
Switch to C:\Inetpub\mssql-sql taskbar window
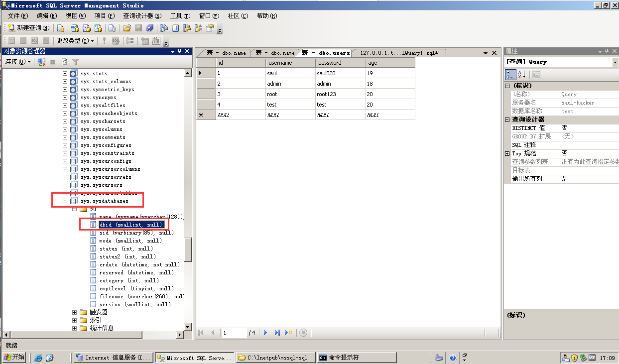(275, 358)
